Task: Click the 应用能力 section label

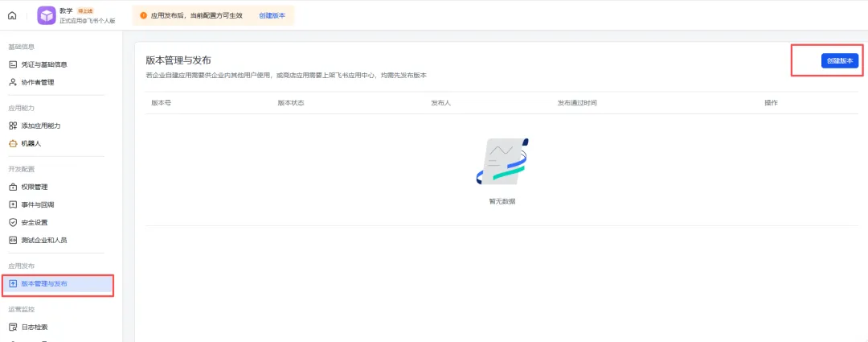Action: [22, 108]
